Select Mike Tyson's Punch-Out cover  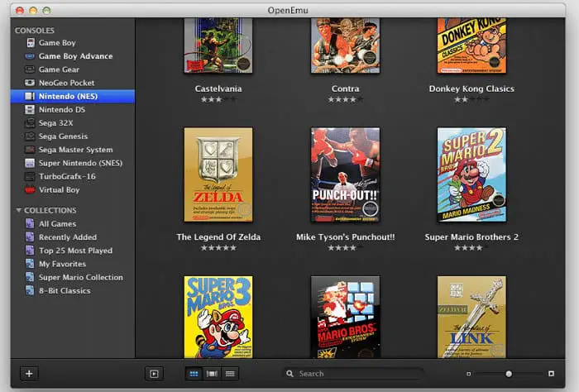point(345,174)
